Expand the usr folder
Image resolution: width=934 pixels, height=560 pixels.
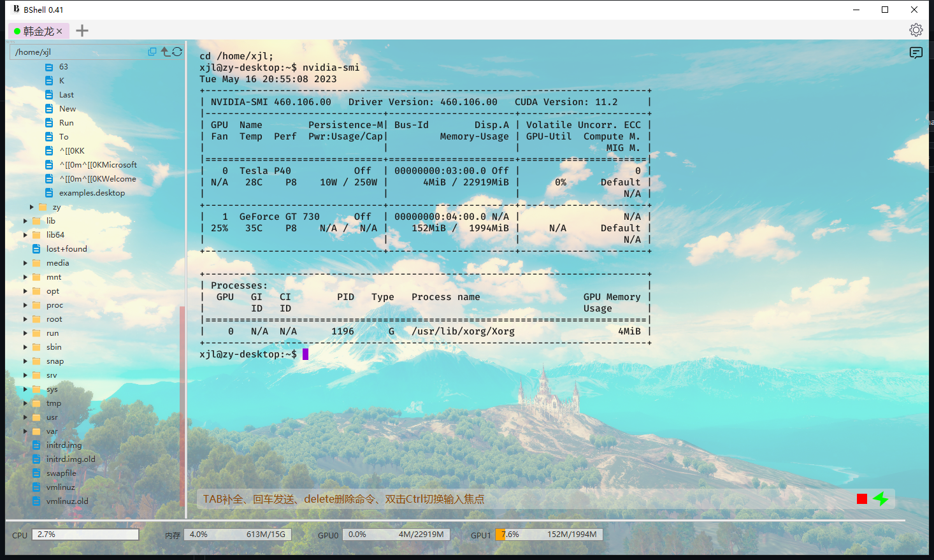24,417
